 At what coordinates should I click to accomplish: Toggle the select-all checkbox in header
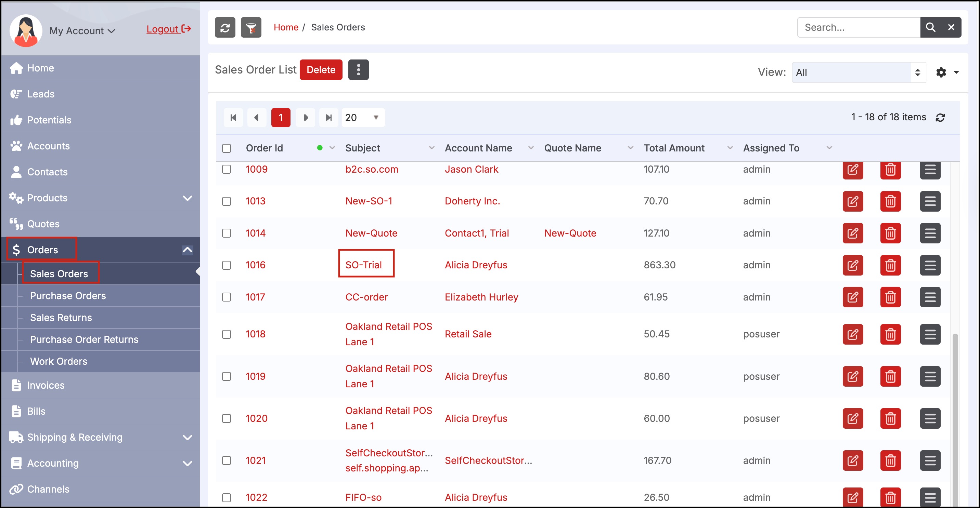(x=227, y=148)
